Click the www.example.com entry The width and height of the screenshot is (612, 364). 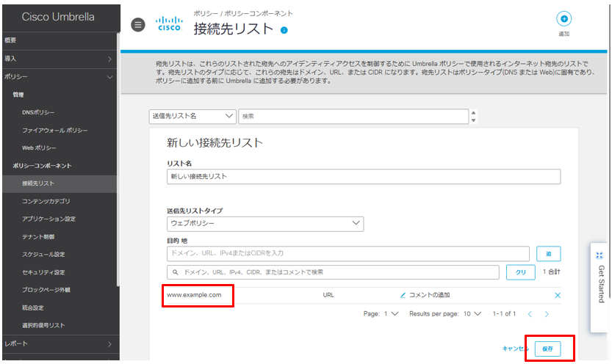[x=194, y=295]
